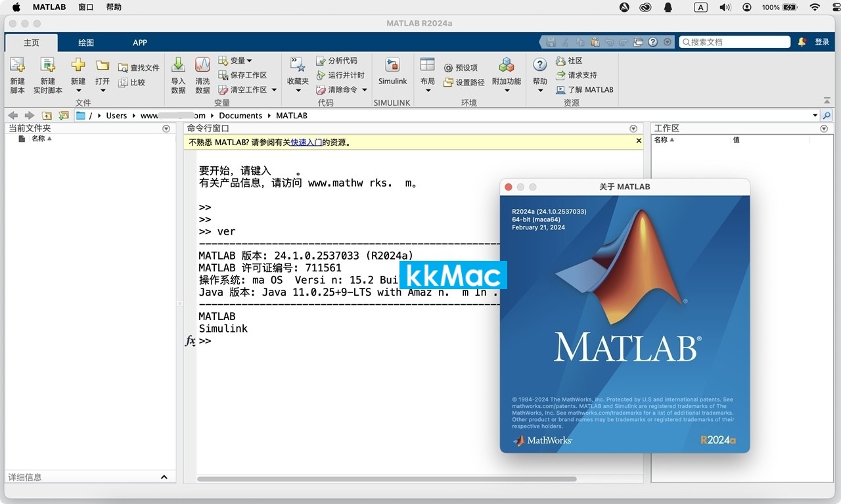
Task: Click the volume icon in menu bar
Action: (x=725, y=7)
